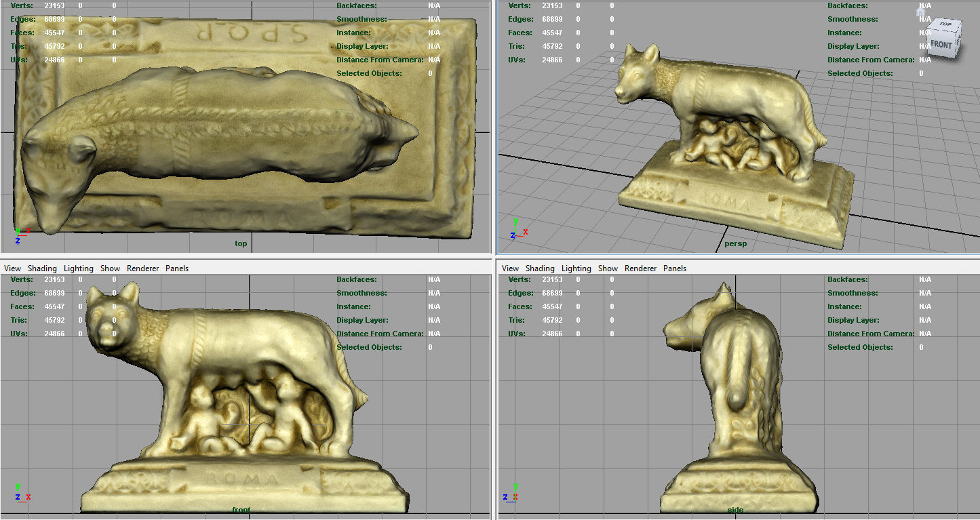Click tris count 45792 in the side panel
980x520 pixels.
(x=553, y=320)
